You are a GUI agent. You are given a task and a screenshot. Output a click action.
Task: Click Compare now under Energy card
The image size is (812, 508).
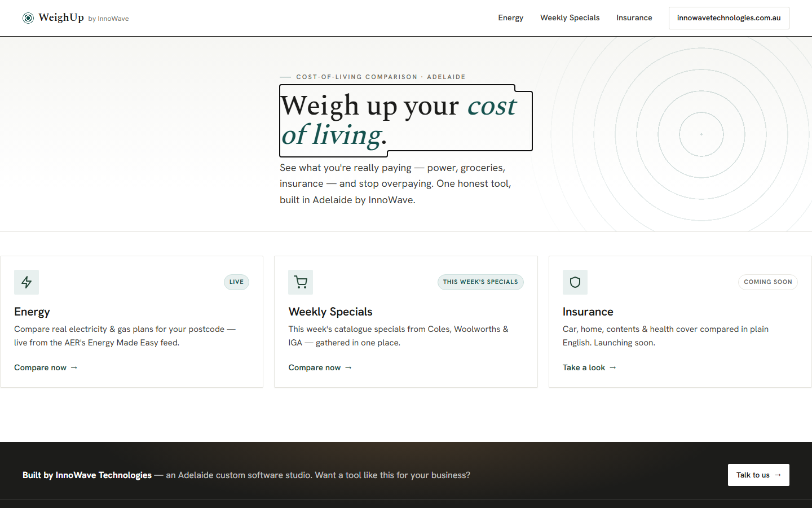pyautogui.click(x=46, y=367)
